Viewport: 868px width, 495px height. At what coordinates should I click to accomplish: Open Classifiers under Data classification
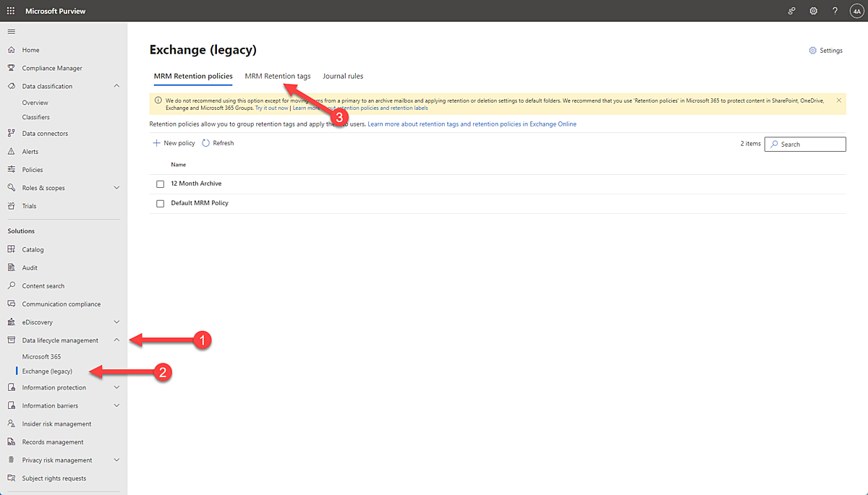(36, 117)
